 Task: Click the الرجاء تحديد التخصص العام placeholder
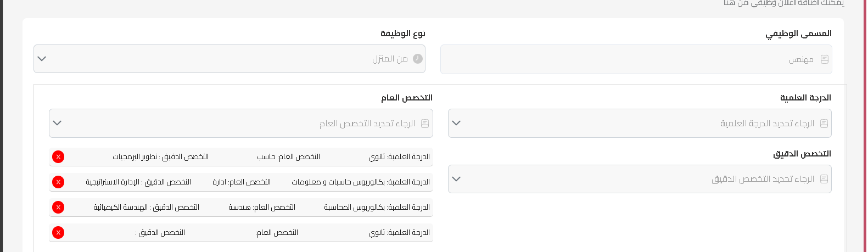tap(367, 124)
